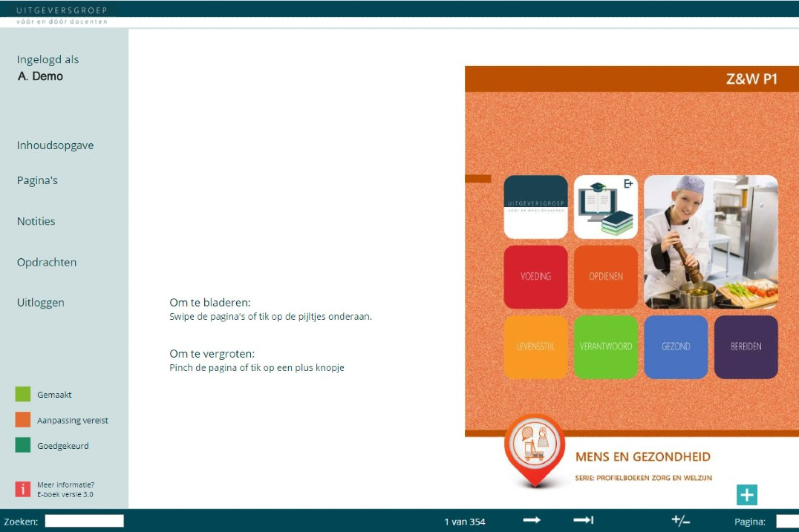Screen dimensions: 799x532
Task: Open the Opdrachten section
Action: [x=46, y=262]
